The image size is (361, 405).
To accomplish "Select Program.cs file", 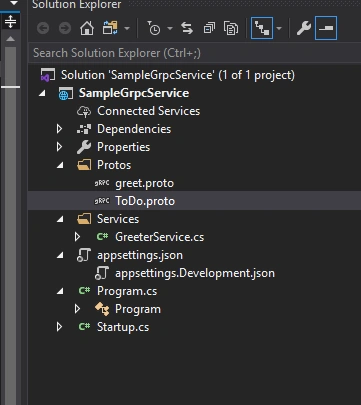I will coord(127,291).
